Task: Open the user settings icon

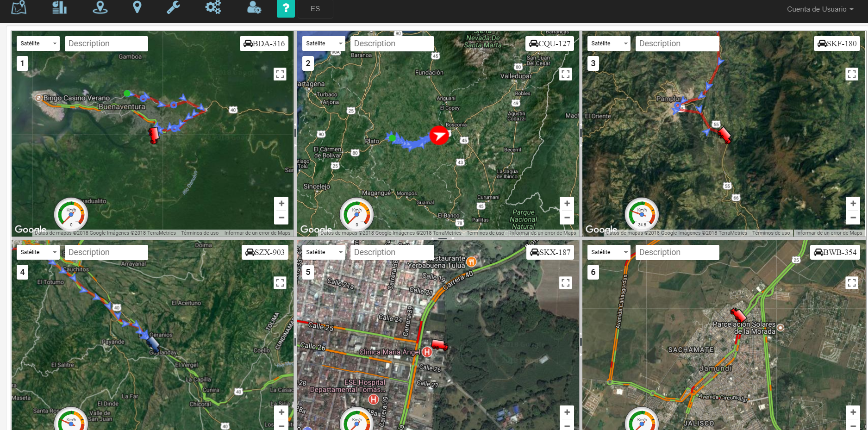Action: tap(254, 8)
